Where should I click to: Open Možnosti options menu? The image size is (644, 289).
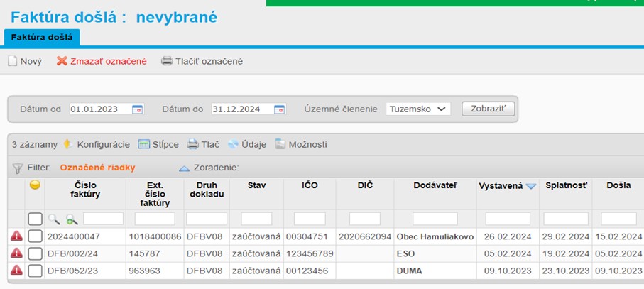(x=301, y=145)
